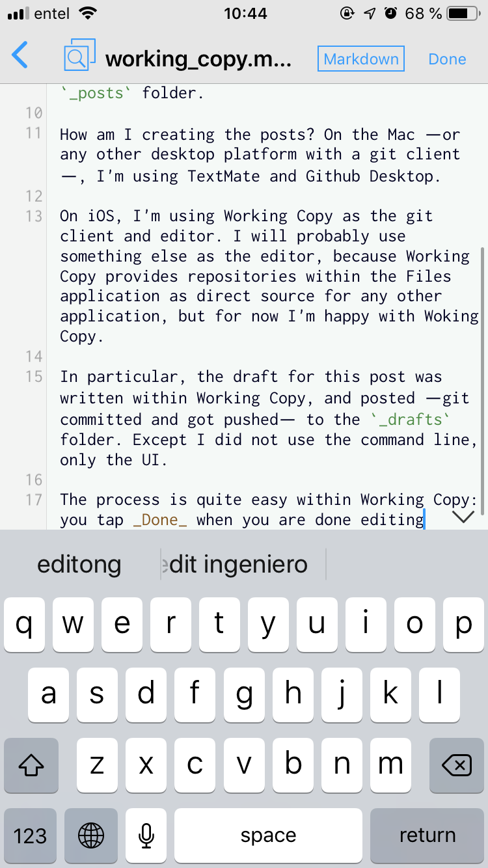Tap the o key
The image size is (488, 868).
414,625
